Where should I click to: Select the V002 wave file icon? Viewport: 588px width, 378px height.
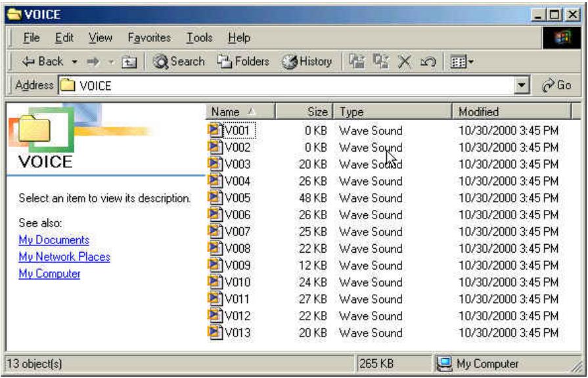click(x=214, y=147)
